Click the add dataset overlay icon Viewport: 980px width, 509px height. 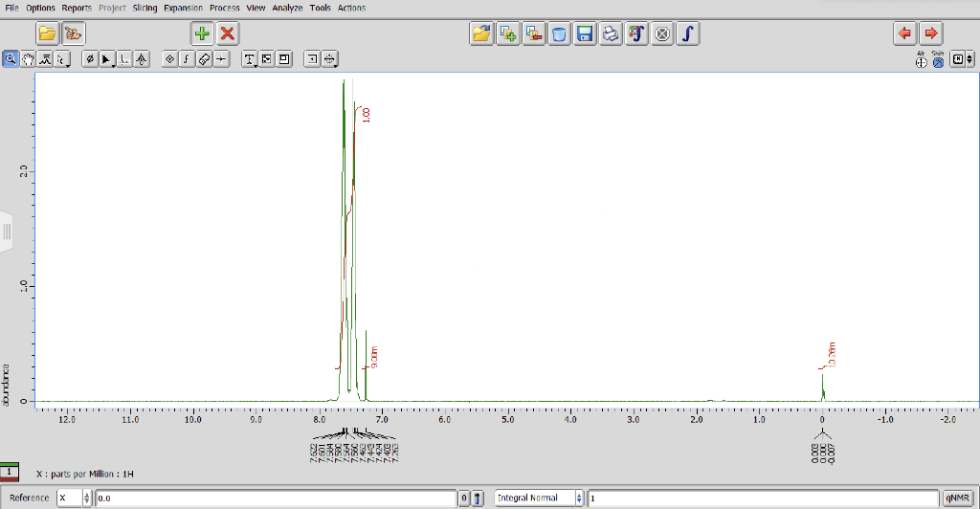pos(507,33)
